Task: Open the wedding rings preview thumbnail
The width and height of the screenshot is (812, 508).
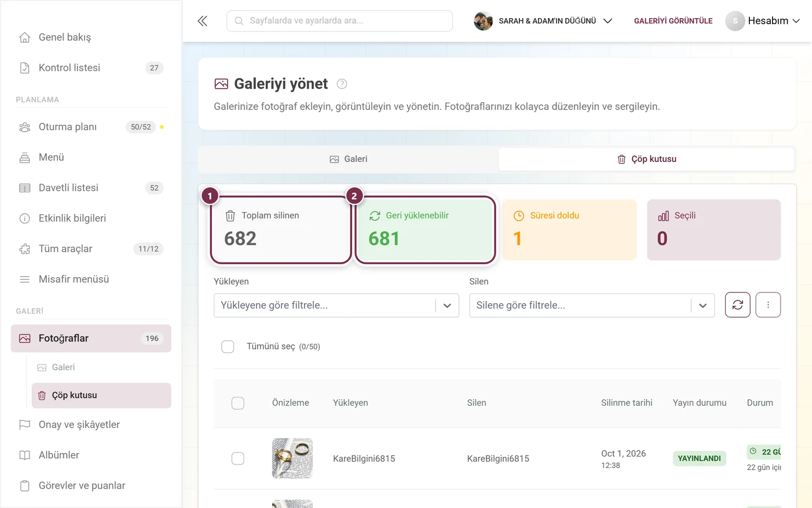Action: [293, 458]
